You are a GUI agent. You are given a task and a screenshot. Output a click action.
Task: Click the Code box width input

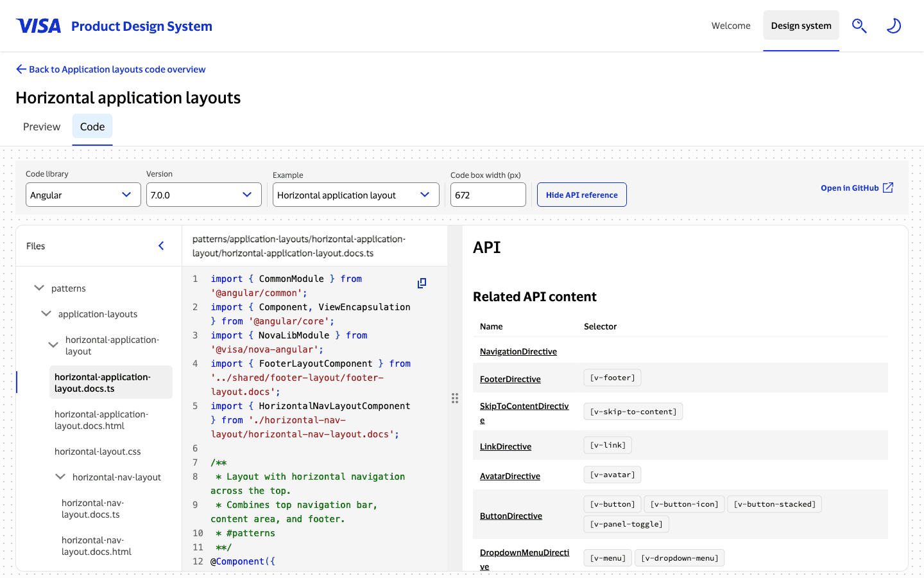488,195
